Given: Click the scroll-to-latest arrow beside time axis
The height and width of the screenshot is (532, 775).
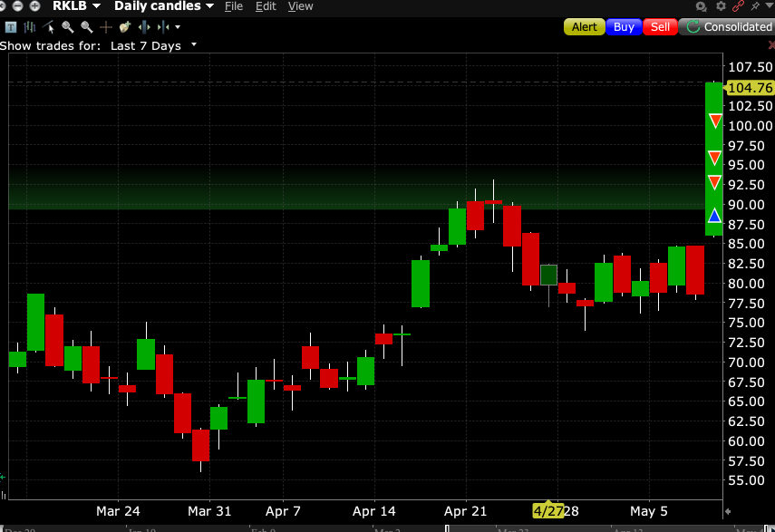Looking at the screenshot, I should pos(728,512).
